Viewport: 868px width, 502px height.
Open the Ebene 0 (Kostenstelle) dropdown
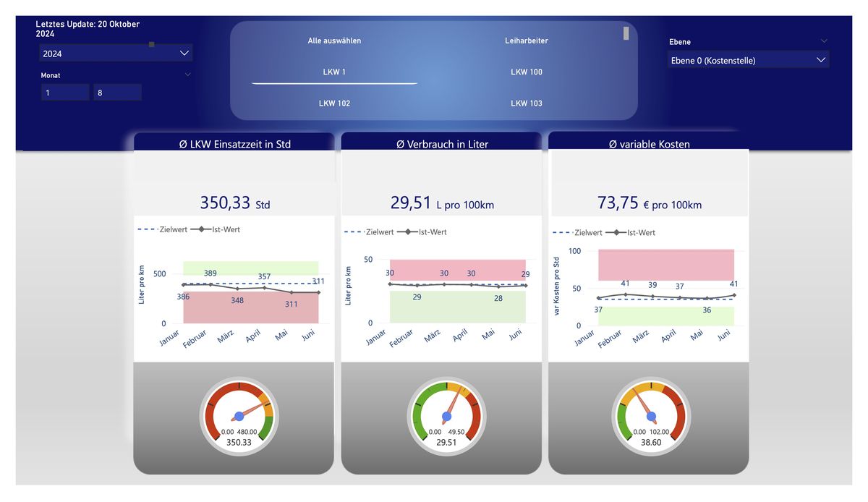pos(748,60)
